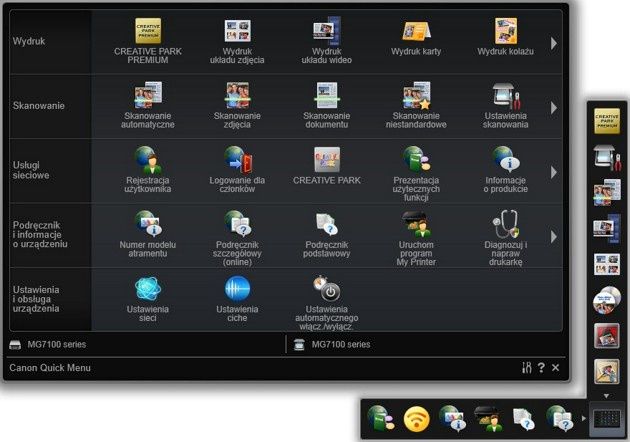Open CREATIVE PARK in Usługi sieciowe row
The height and width of the screenshot is (442, 630).
327,166
